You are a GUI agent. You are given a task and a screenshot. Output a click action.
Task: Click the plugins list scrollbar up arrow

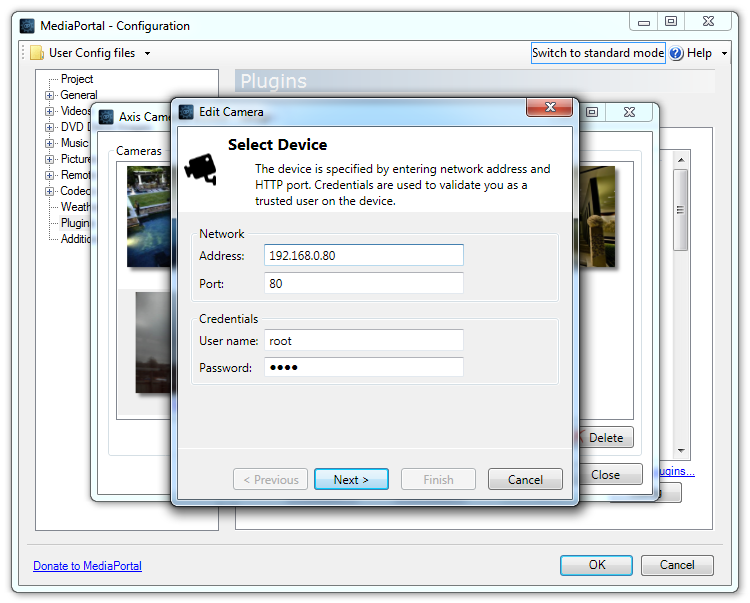pos(681,160)
